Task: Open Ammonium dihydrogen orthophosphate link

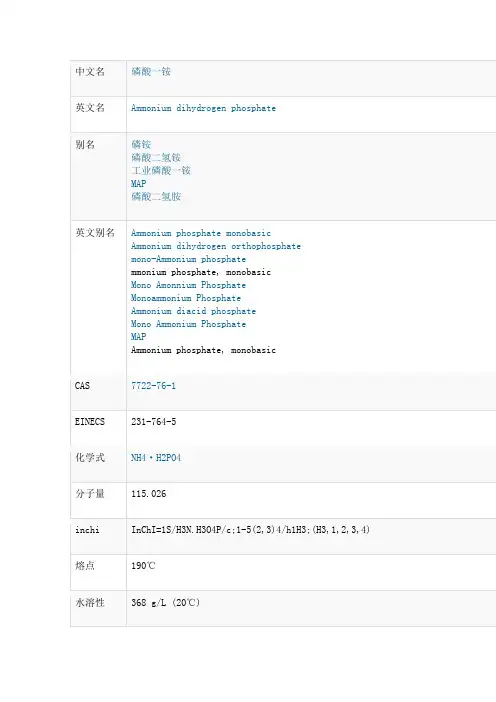Action: click(x=216, y=246)
